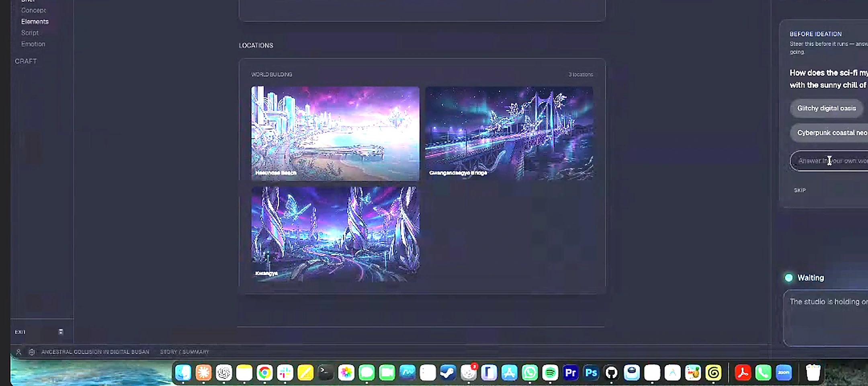This screenshot has height=386, width=868.
Task: Open the ChatGPT app in the dock
Action: pyautogui.click(x=224, y=373)
